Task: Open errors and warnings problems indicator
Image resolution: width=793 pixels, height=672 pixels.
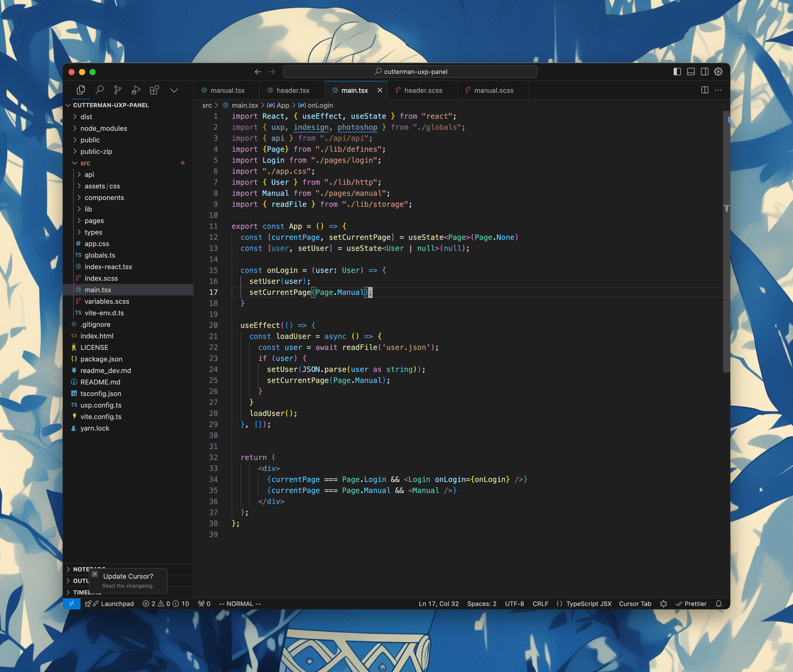Action: pyautogui.click(x=166, y=604)
